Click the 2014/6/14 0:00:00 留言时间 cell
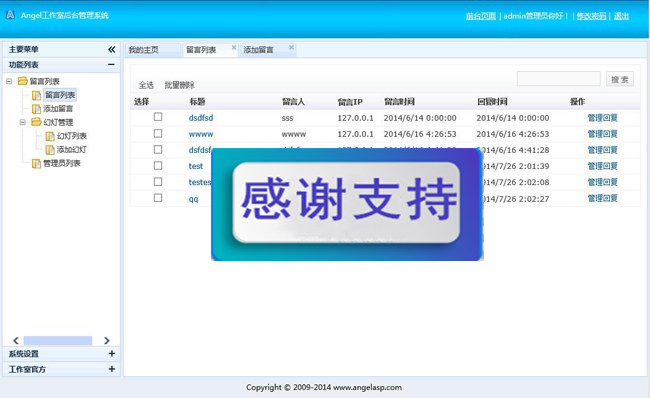Screen dimensions: 650x398 (420, 118)
